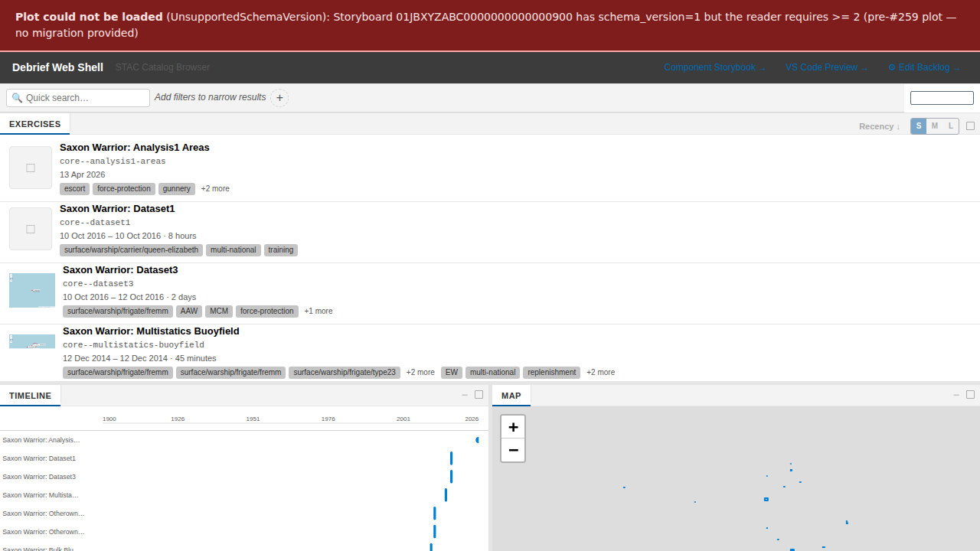Image resolution: width=980 pixels, height=551 pixels.
Task: Filter by the AAW tag
Action: click(189, 311)
